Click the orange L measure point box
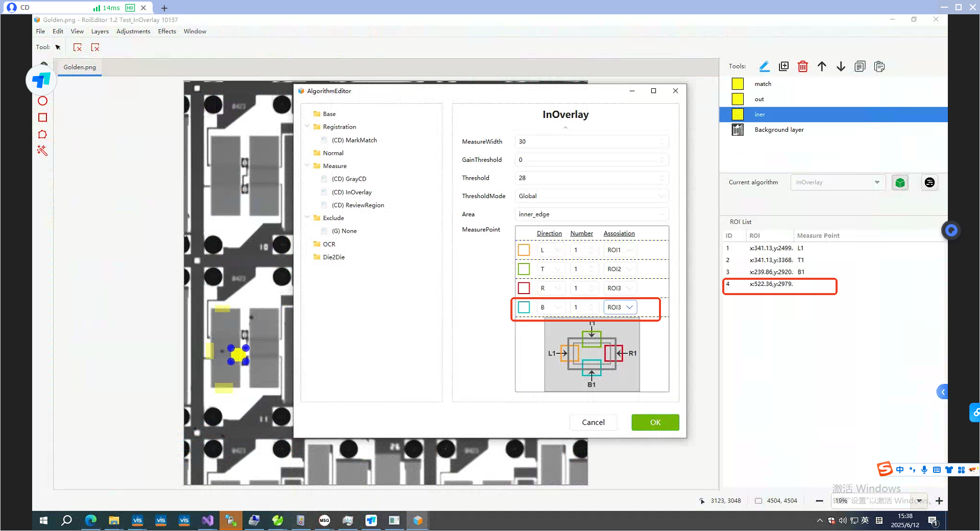The width and height of the screenshot is (980, 531). pyautogui.click(x=524, y=250)
